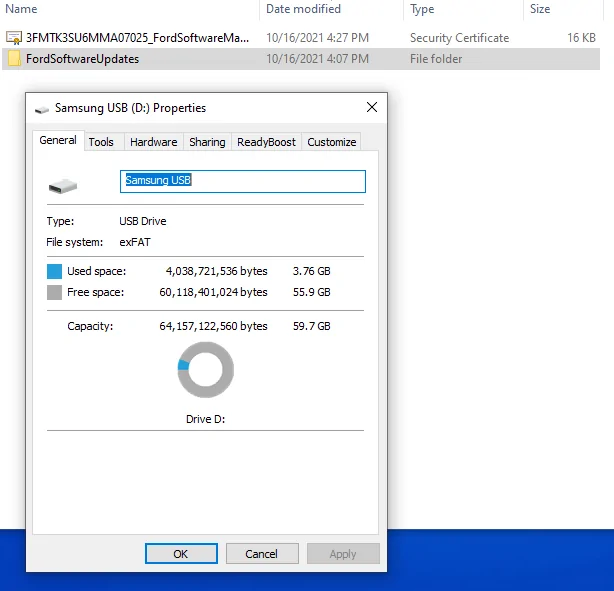Click the large USB drive icon beside name field

click(63, 186)
